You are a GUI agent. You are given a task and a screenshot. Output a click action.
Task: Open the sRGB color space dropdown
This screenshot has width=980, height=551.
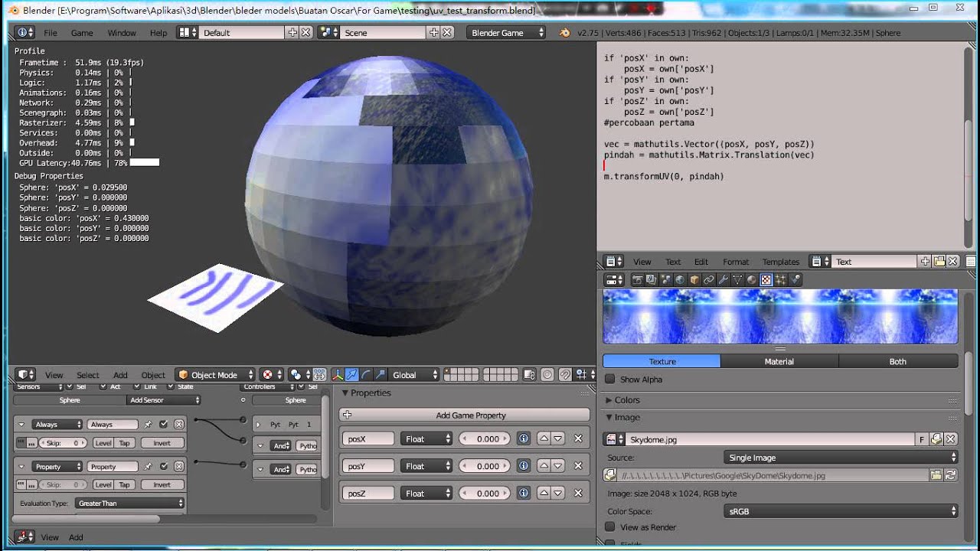point(841,511)
